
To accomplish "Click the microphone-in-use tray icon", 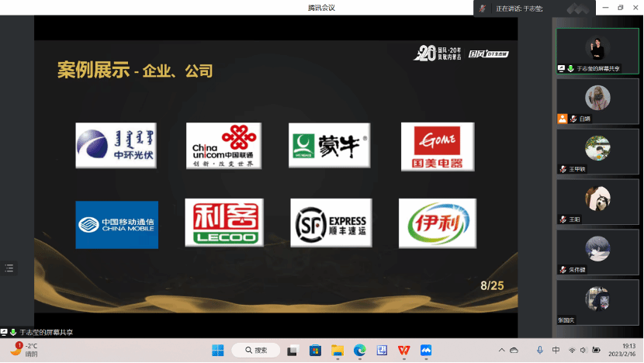I will coord(540,350).
